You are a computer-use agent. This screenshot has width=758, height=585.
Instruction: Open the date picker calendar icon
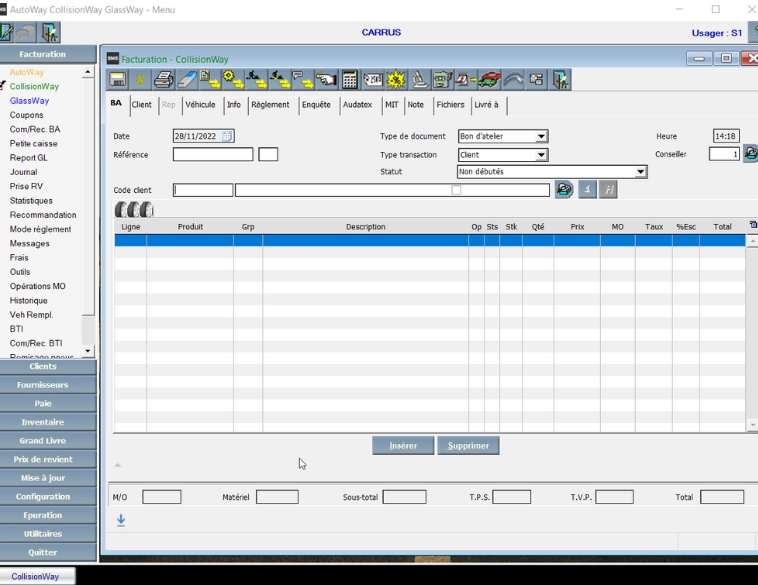(x=227, y=136)
